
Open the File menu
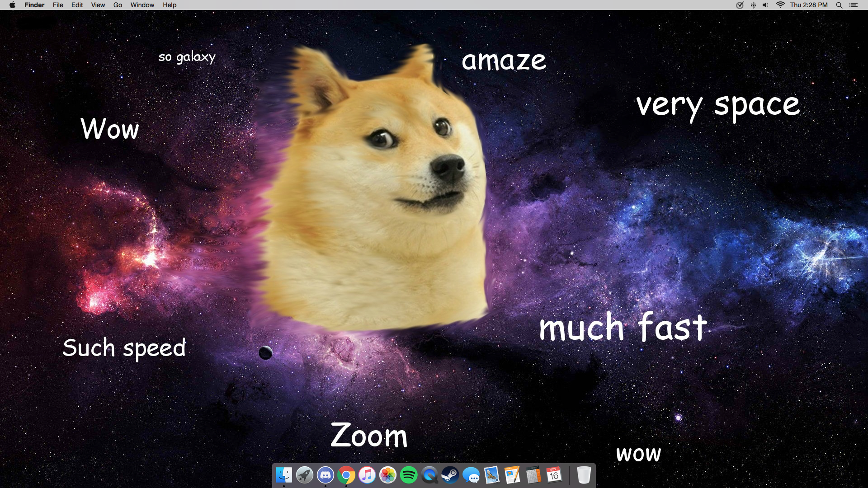pyautogui.click(x=58, y=5)
